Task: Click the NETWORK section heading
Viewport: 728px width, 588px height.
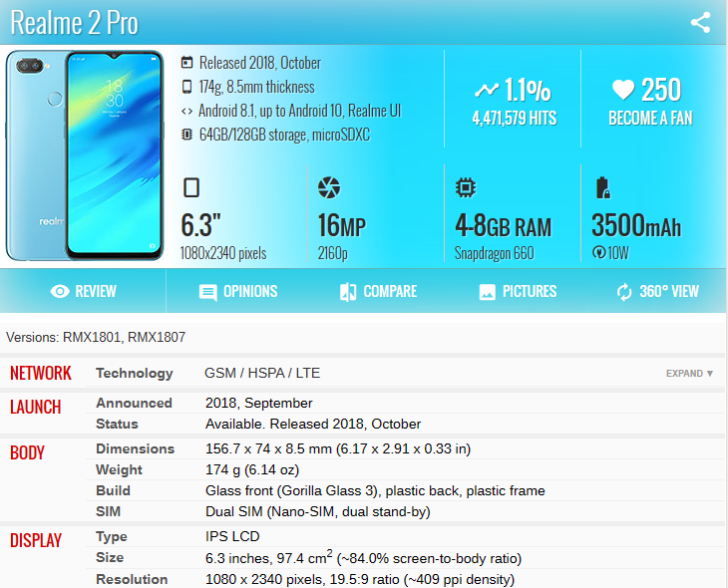Action: pyautogui.click(x=41, y=373)
